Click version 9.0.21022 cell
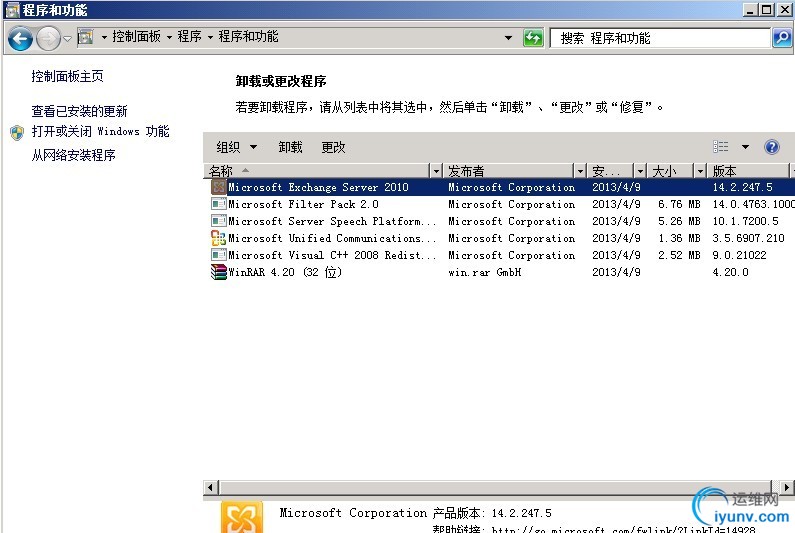This screenshot has height=533, width=795. (x=739, y=255)
